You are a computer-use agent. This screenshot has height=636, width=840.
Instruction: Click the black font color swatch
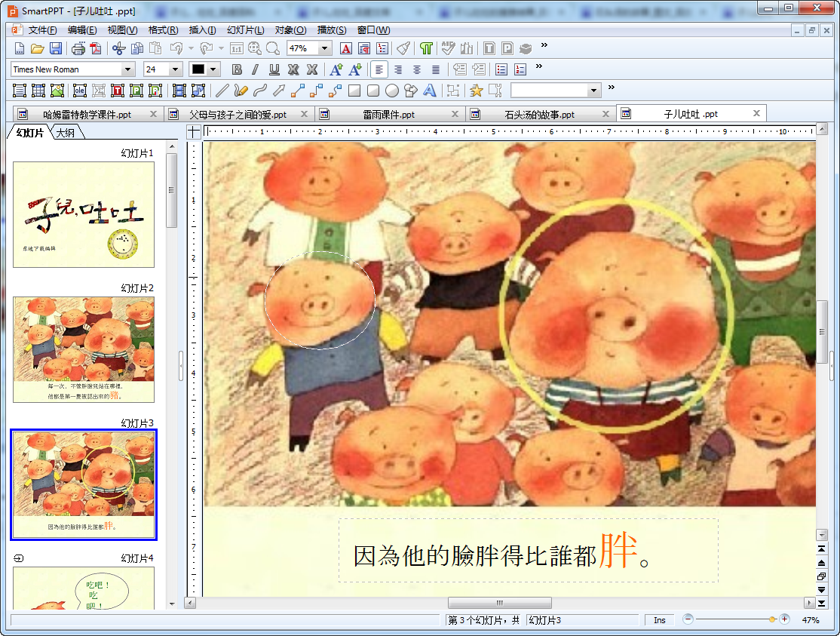tap(198, 69)
